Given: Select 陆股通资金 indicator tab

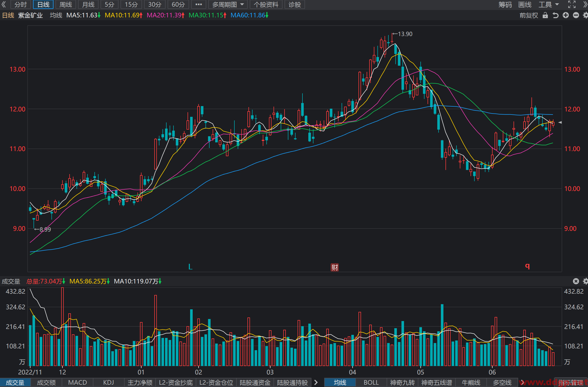Looking at the screenshot, I should pos(255,382).
